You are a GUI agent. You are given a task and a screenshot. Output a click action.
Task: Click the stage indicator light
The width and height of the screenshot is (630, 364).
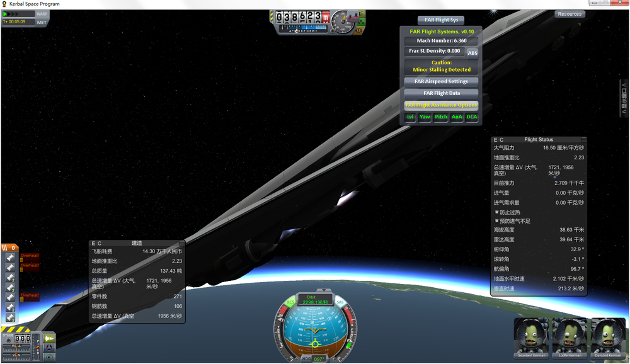pyautogui.click(x=8, y=340)
